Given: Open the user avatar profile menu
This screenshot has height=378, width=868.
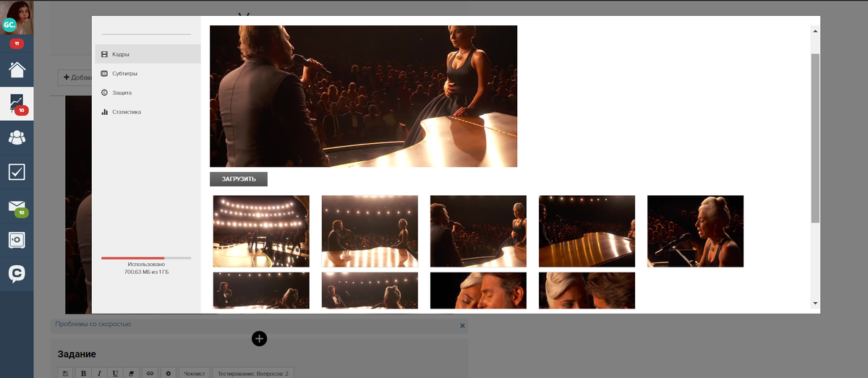Looking at the screenshot, I should [17, 17].
